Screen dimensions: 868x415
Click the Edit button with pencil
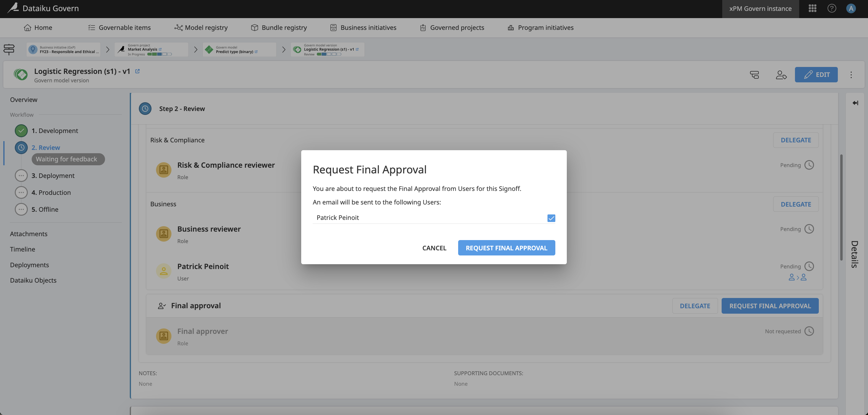(816, 75)
